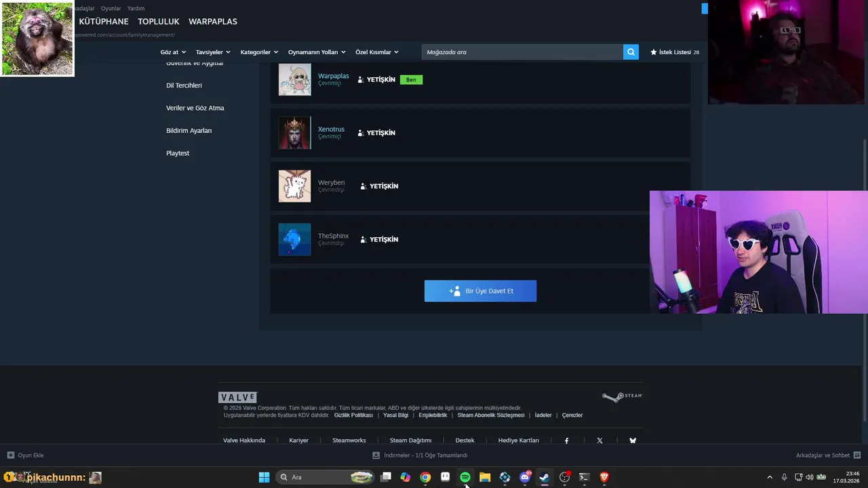Image resolution: width=868 pixels, height=488 pixels.
Task: Click the Valve logo in footer
Action: (237, 397)
